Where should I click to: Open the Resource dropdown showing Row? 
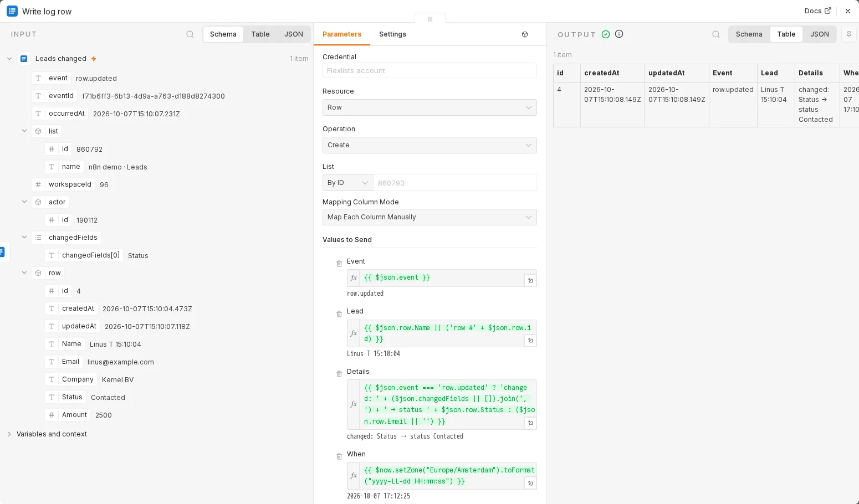[429, 107]
